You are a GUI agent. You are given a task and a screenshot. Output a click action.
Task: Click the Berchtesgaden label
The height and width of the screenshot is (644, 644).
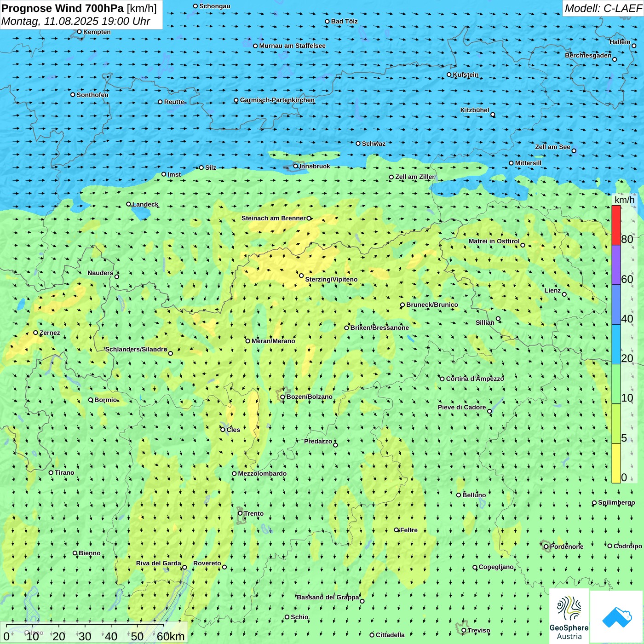point(588,55)
